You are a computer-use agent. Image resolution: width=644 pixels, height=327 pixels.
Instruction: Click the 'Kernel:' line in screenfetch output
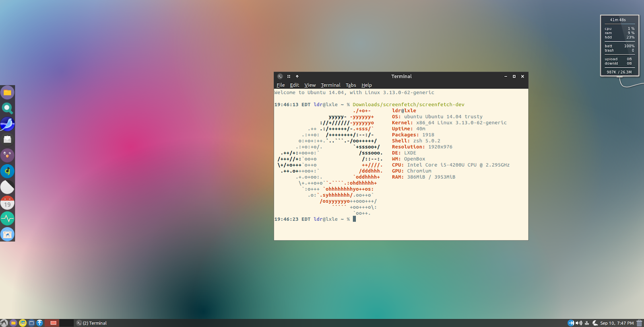pyautogui.click(x=449, y=123)
